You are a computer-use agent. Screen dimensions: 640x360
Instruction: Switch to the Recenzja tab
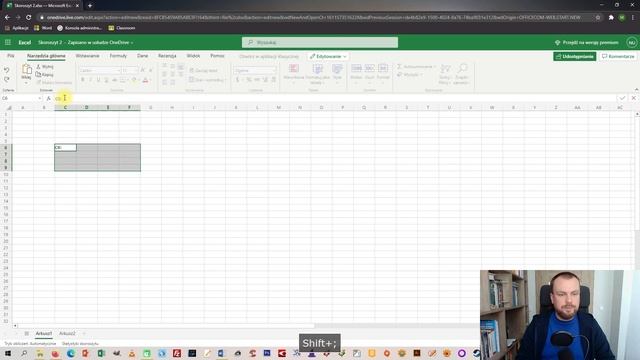tap(167, 56)
